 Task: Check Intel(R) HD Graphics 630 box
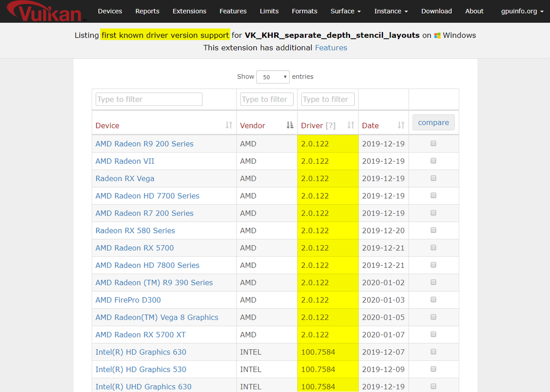point(434,352)
